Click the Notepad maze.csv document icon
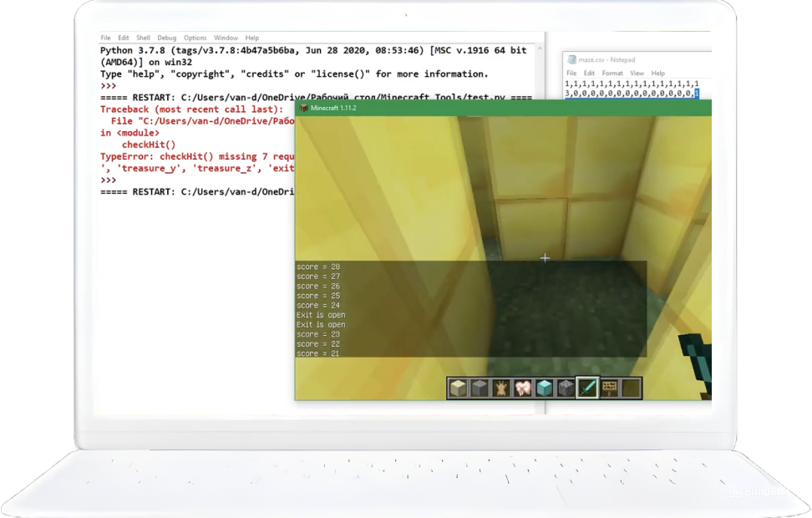 (x=571, y=60)
